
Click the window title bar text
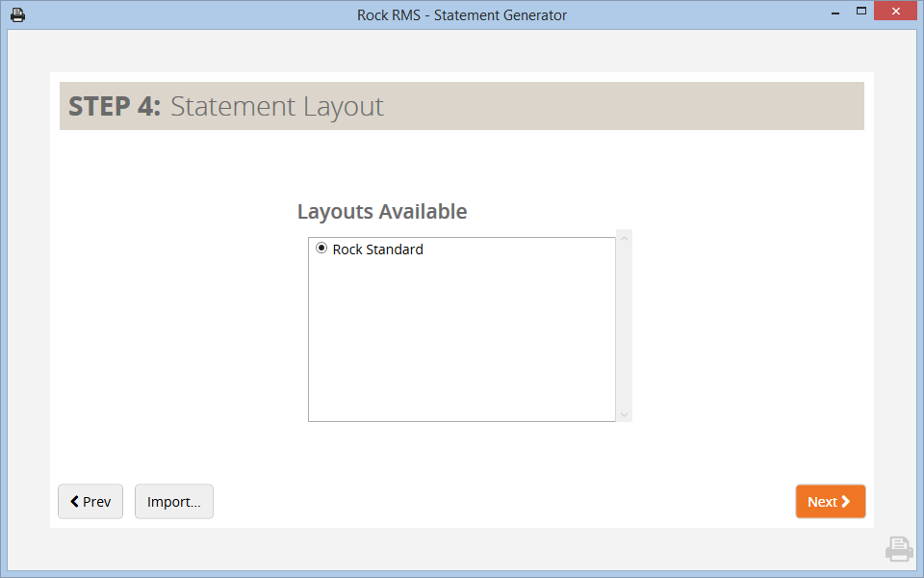pyautogui.click(x=461, y=15)
